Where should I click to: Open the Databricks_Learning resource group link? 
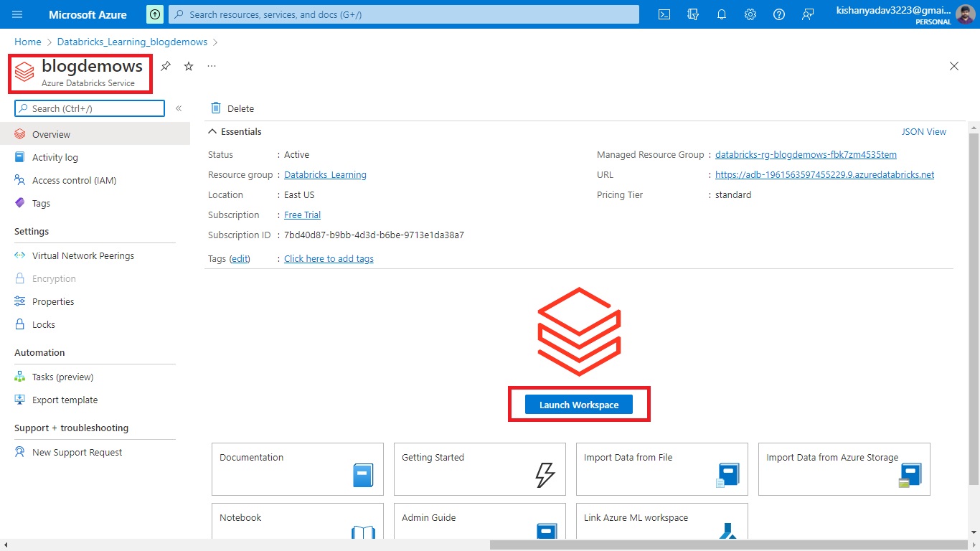(x=325, y=174)
